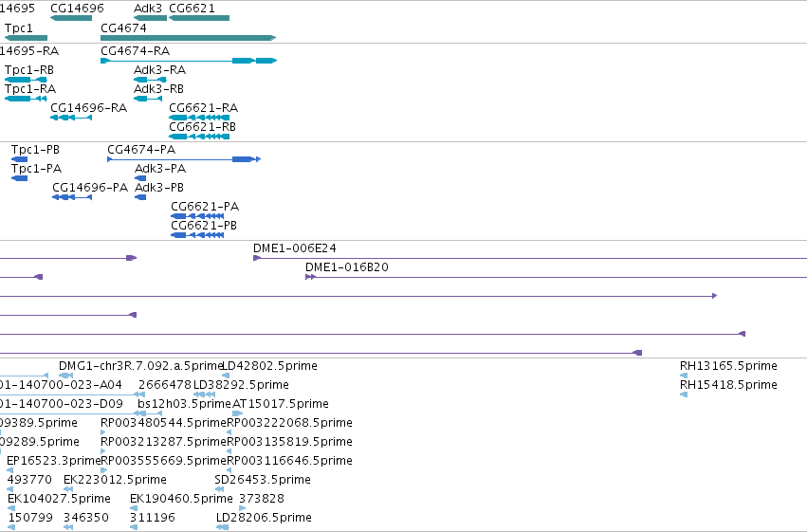Open the DMG1-chr3R.7.092.a.5prime EST label
This screenshot has width=807, height=532.
[140, 366]
